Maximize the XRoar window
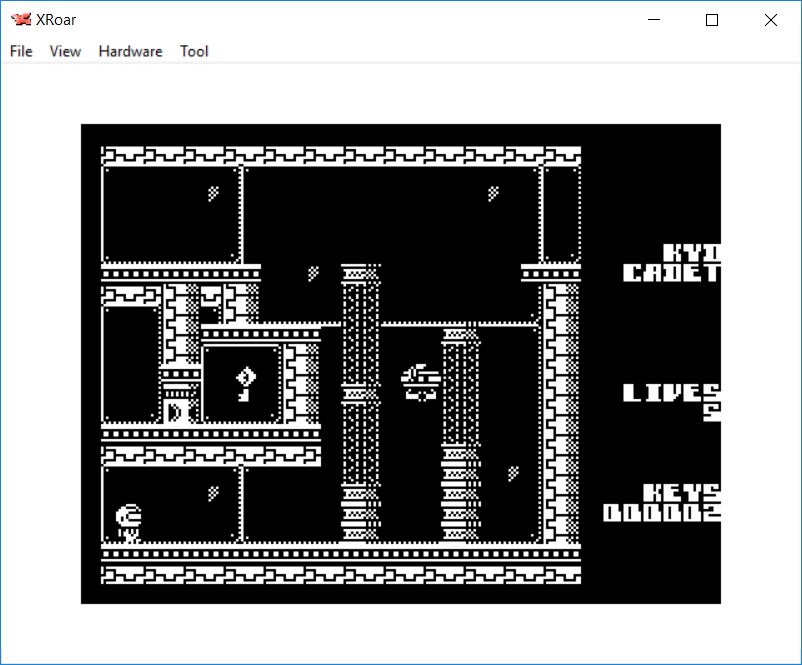The height and width of the screenshot is (665, 802). tap(712, 20)
